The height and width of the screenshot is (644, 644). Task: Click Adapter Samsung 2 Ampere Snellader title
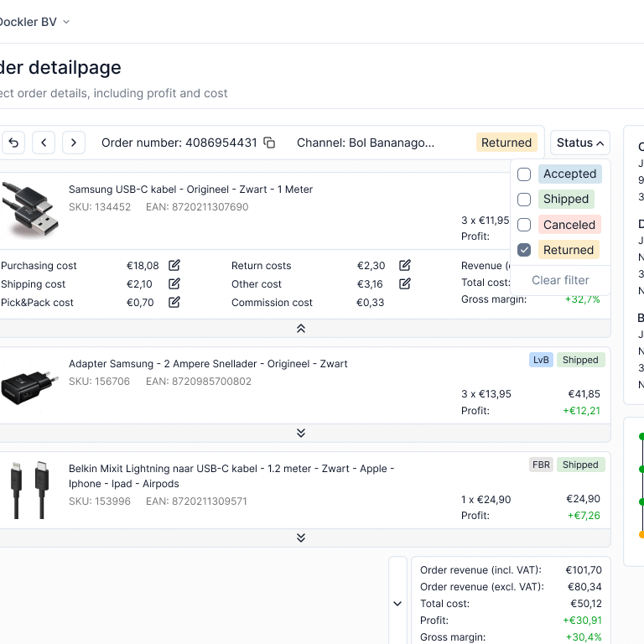coord(208,364)
